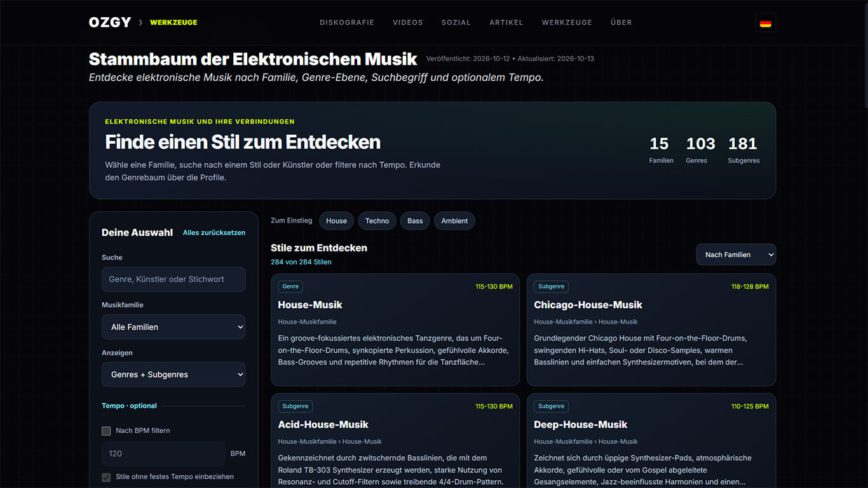Open the 'Nach Familien' sort dropdown

coord(736,255)
